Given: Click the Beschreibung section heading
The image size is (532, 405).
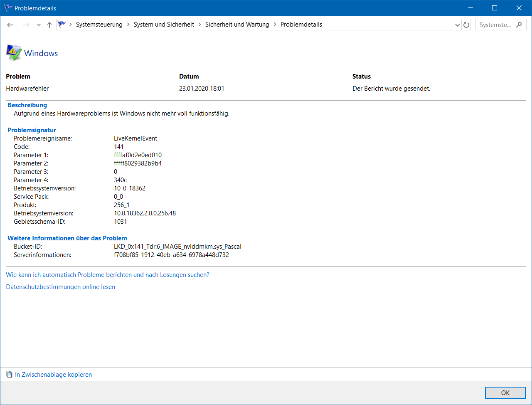Looking at the screenshot, I should coord(27,105).
